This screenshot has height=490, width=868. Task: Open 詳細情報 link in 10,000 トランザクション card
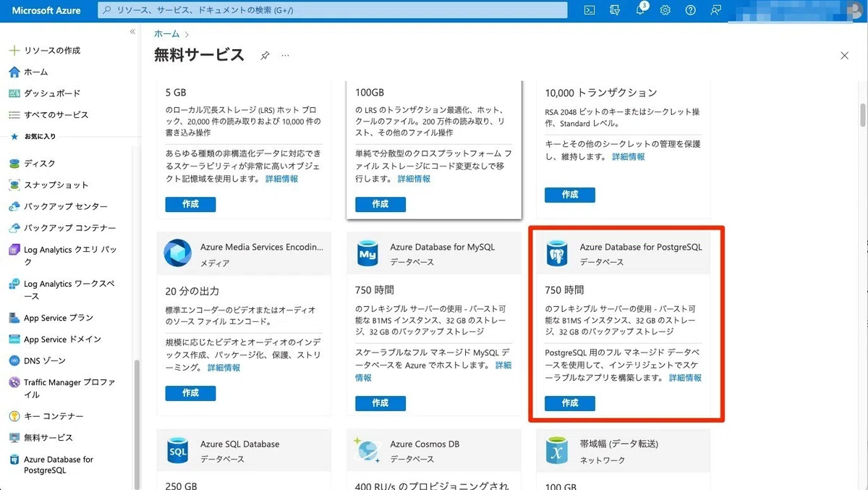(629, 156)
